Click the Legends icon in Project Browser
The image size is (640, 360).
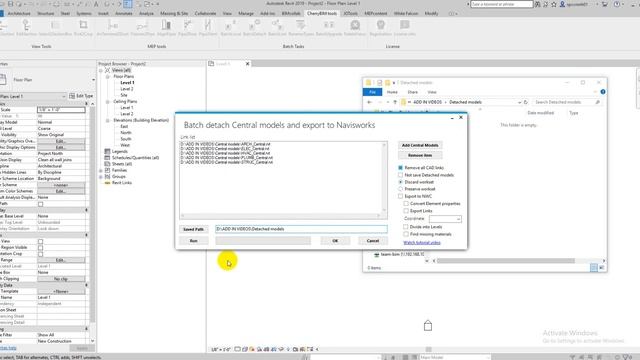[107, 151]
